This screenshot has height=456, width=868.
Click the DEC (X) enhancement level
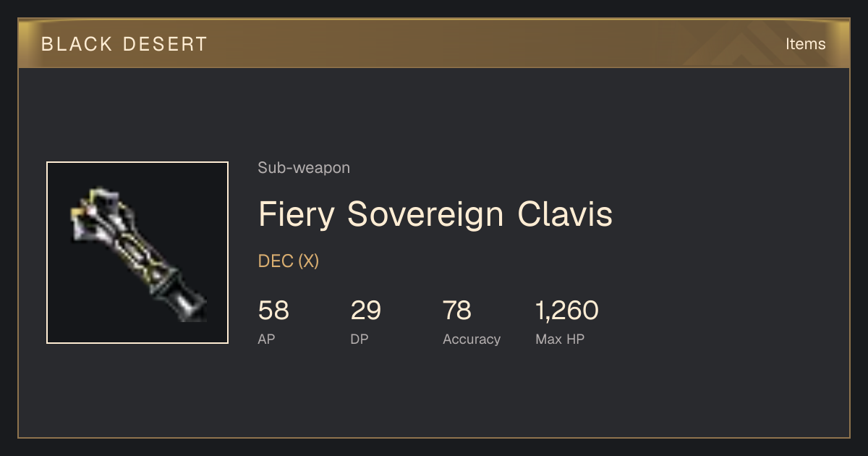pos(289,261)
